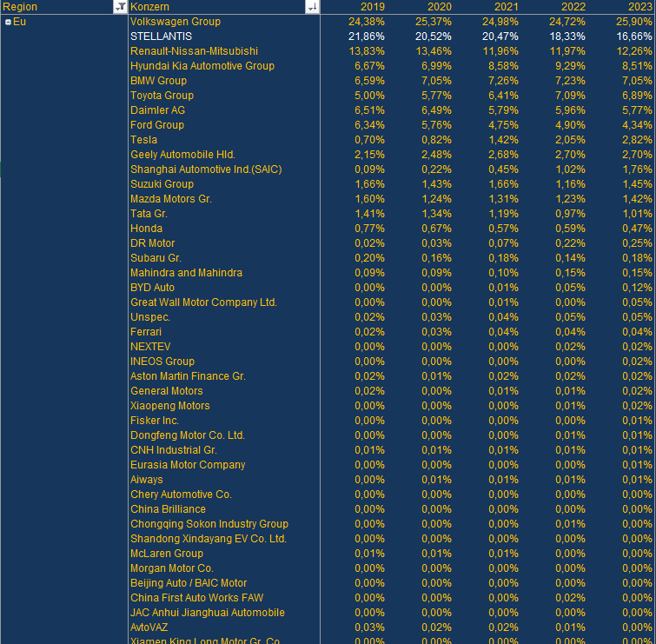Click BMW Group 2021 value 7,26%

tap(503, 81)
